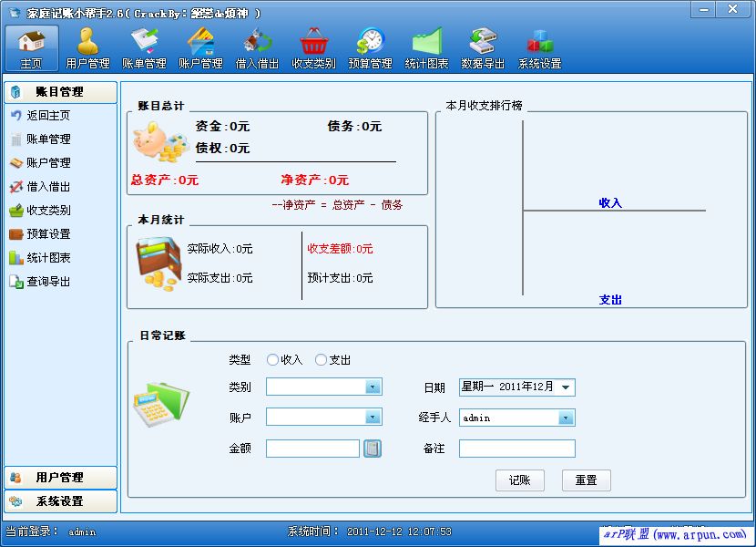
Task: Open 预算管理 via the clock icon
Action: (370, 47)
